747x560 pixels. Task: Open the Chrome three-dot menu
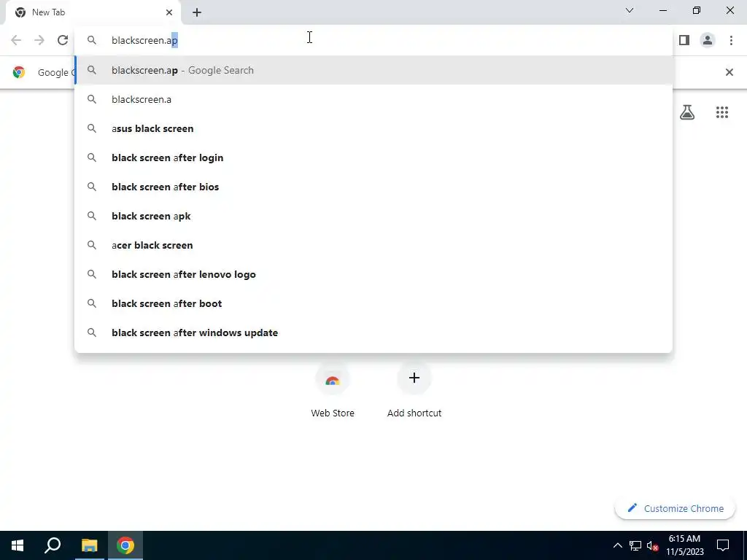pos(731,40)
